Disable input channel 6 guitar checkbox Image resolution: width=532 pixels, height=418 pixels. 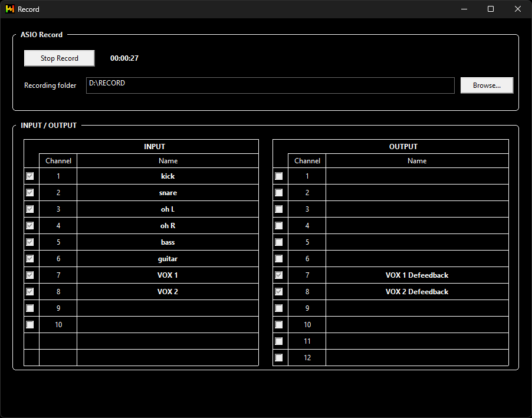[30, 259]
